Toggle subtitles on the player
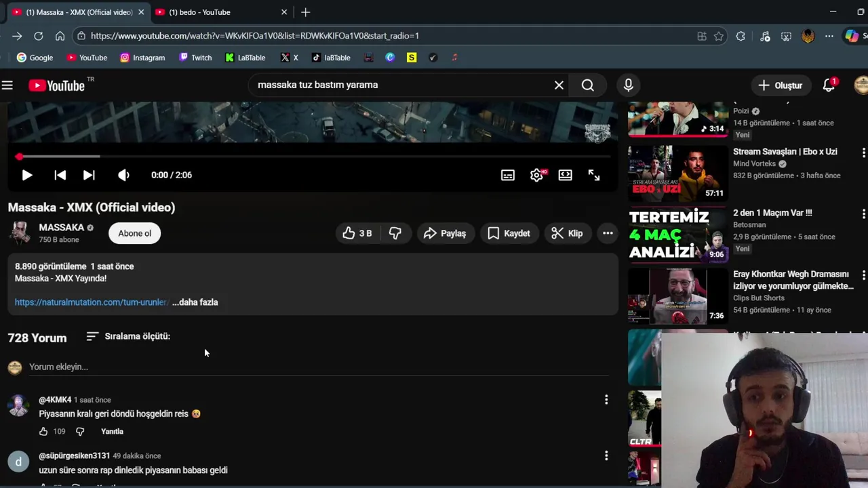Viewport: 868px width, 488px height. click(508, 175)
